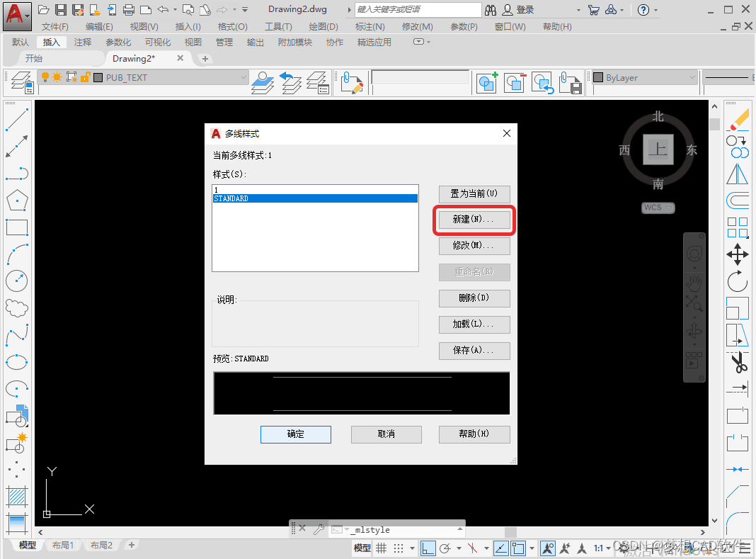
Task: Click the Open folder icon
Action: (44, 10)
